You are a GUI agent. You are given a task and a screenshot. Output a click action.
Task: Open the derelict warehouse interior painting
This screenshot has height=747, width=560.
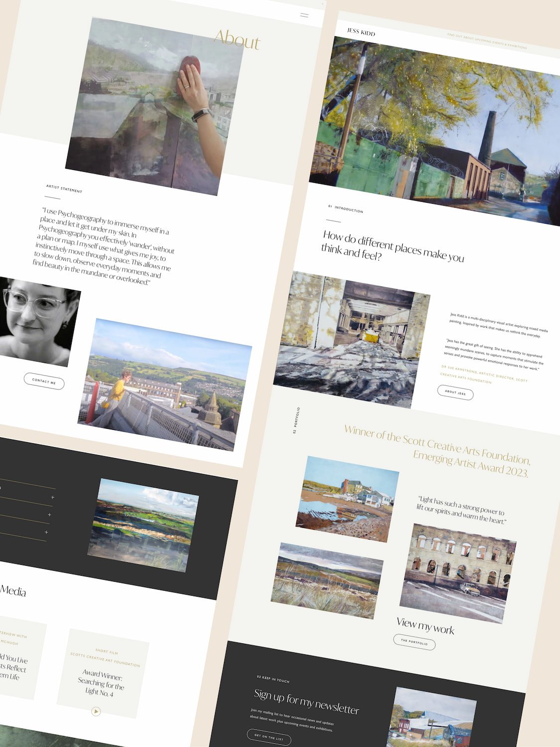(351, 340)
